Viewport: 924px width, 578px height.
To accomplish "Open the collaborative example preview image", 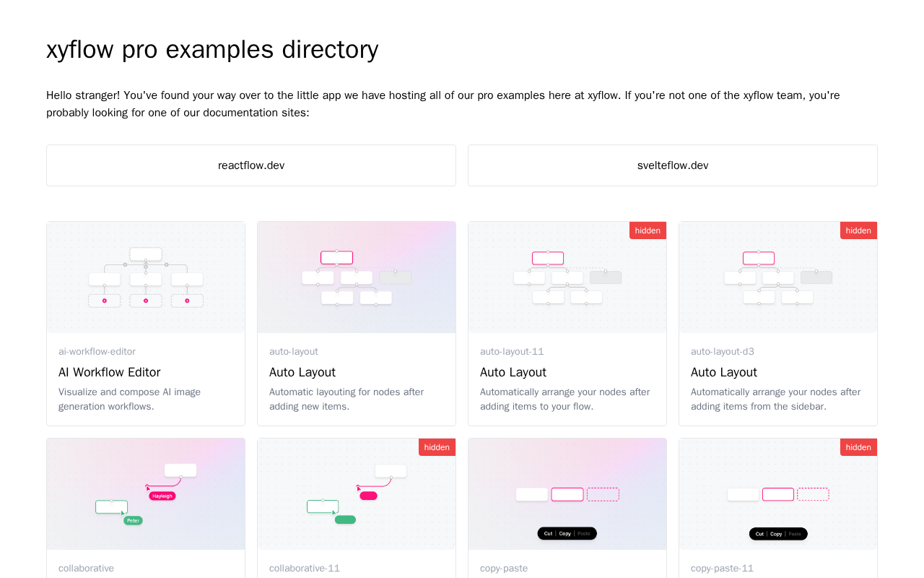I will [x=146, y=494].
